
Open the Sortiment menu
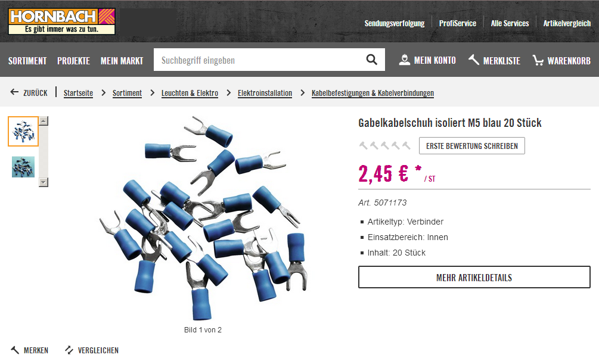click(x=27, y=61)
